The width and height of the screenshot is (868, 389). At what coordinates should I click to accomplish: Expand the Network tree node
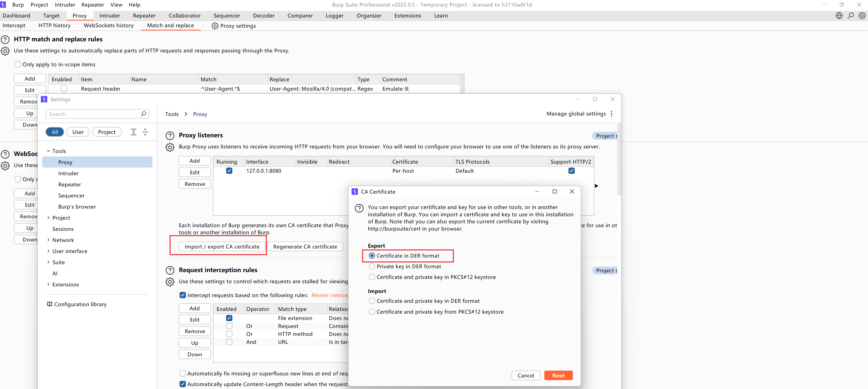[49, 240]
